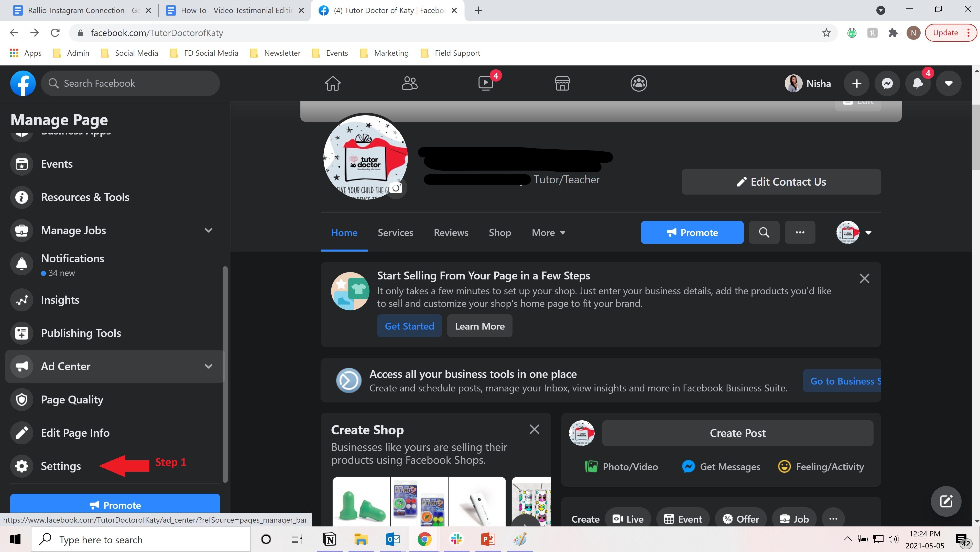Click Get Started for selling setup
This screenshot has width=980, height=552.
click(x=409, y=326)
